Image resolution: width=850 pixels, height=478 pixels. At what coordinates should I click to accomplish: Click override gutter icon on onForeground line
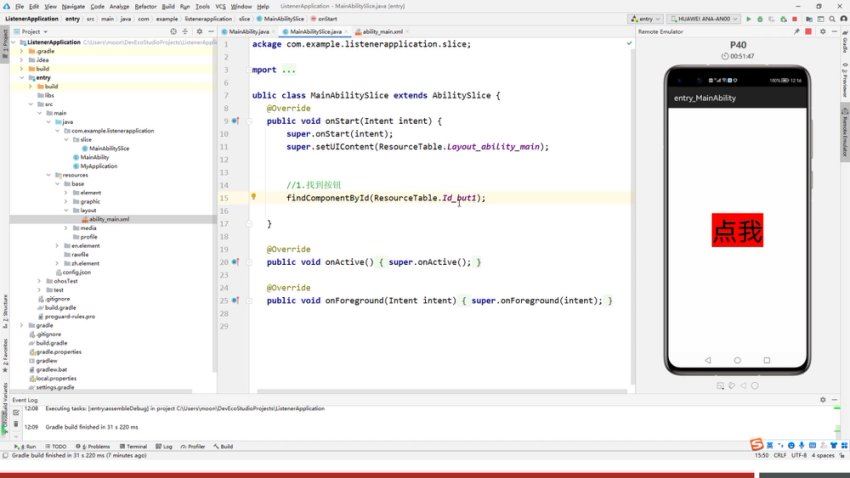[235, 300]
